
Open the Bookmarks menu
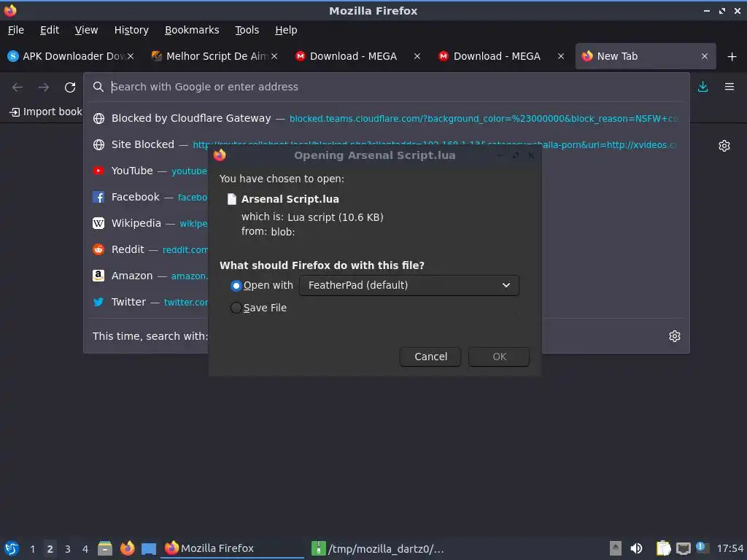click(x=192, y=30)
